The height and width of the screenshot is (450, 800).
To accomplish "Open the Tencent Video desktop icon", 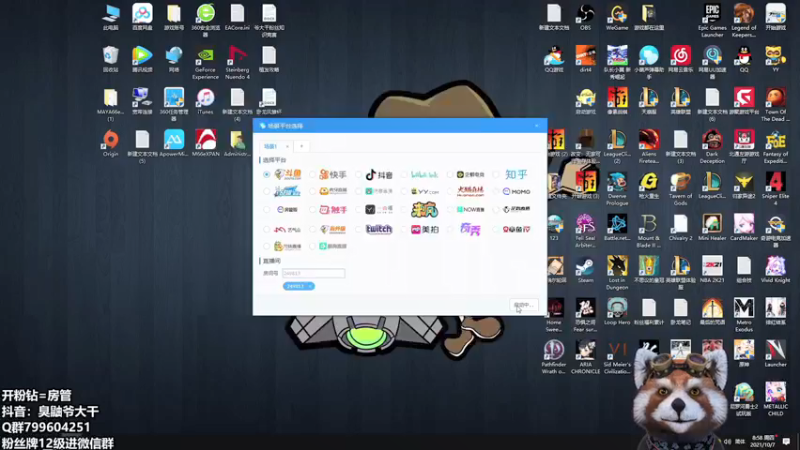I will pos(142,59).
